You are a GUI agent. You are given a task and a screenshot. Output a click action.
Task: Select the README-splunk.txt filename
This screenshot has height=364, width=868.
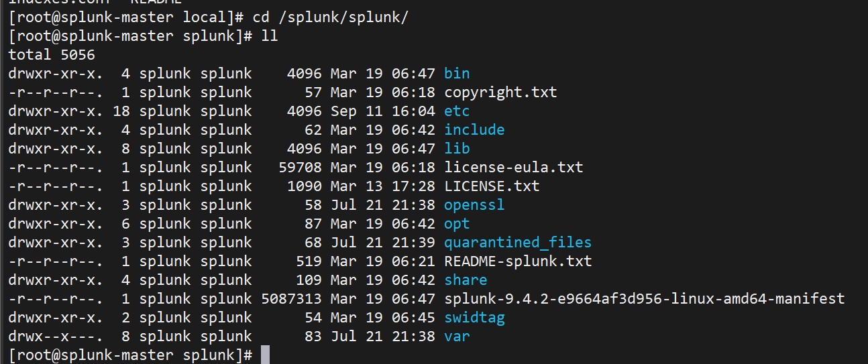pos(518,261)
